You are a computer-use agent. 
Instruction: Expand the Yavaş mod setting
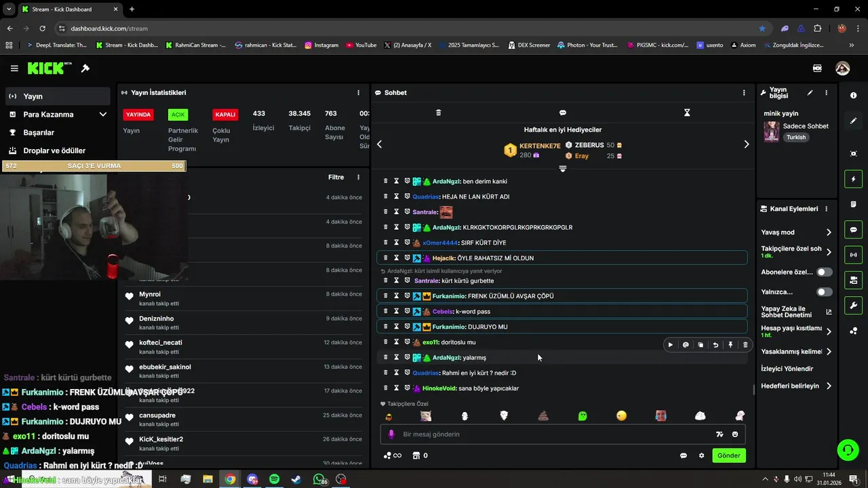[797, 232]
